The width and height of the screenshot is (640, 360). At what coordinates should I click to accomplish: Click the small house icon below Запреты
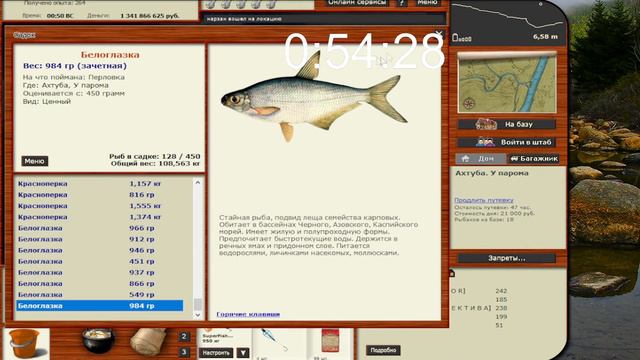452,273
